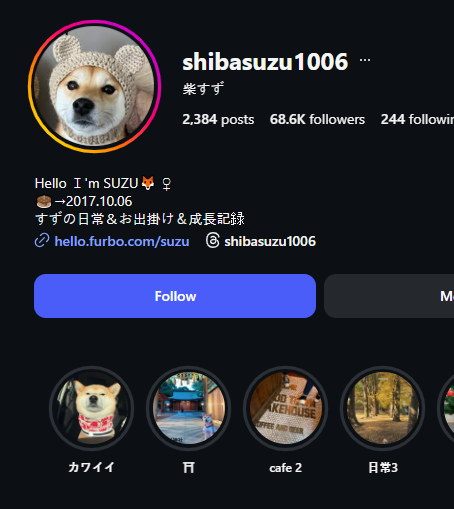Image resolution: width=454 pixels, height=509 pixels.
Task: Click the shibasuzu1006 username heading
Action: (x=265, y=62)
